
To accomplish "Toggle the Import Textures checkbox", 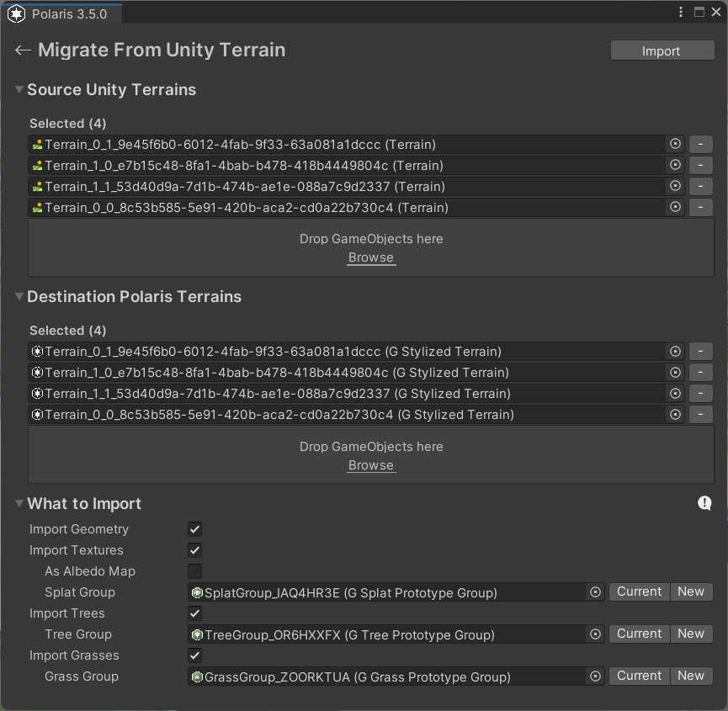I will click(195, 550).
